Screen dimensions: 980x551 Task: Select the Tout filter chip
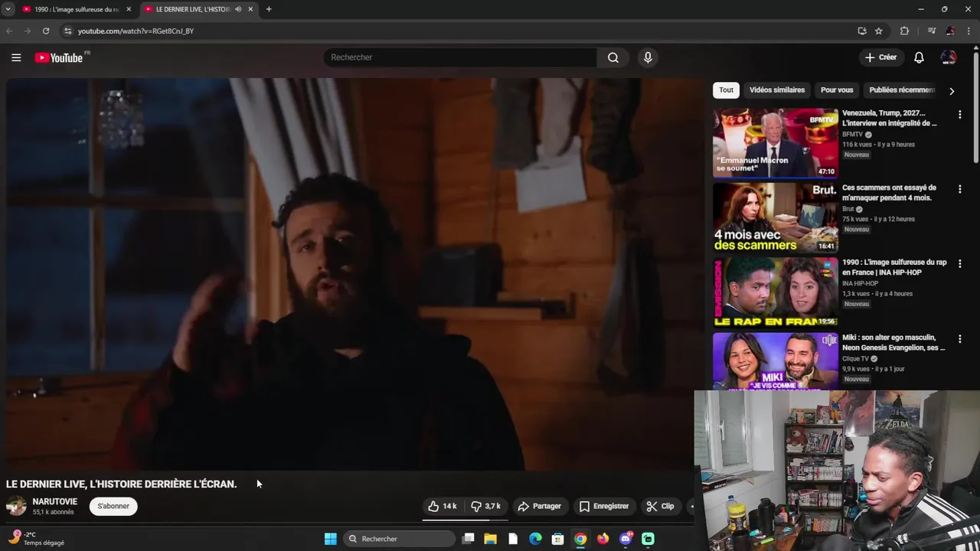[726, 90]
